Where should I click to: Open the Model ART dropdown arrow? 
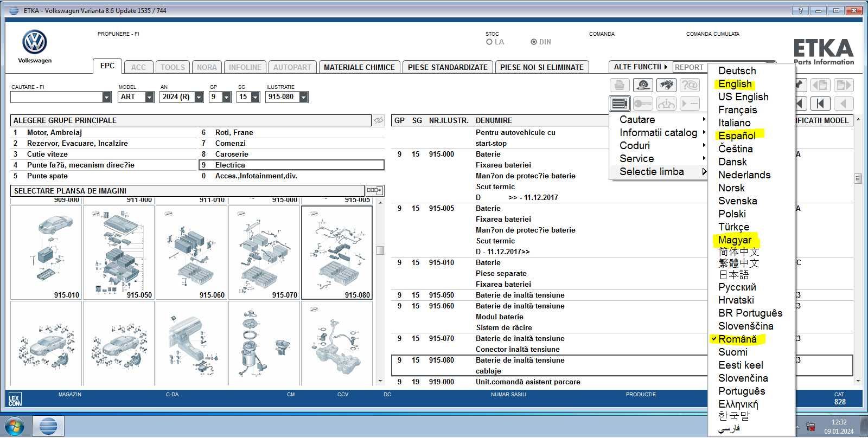(x=149, y=97)
